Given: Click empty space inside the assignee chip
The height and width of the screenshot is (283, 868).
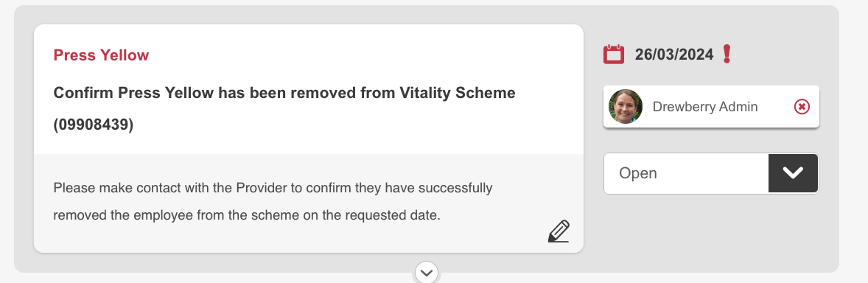Looking at the screenshot, I should pyautogui.click(x=775, y=106).
